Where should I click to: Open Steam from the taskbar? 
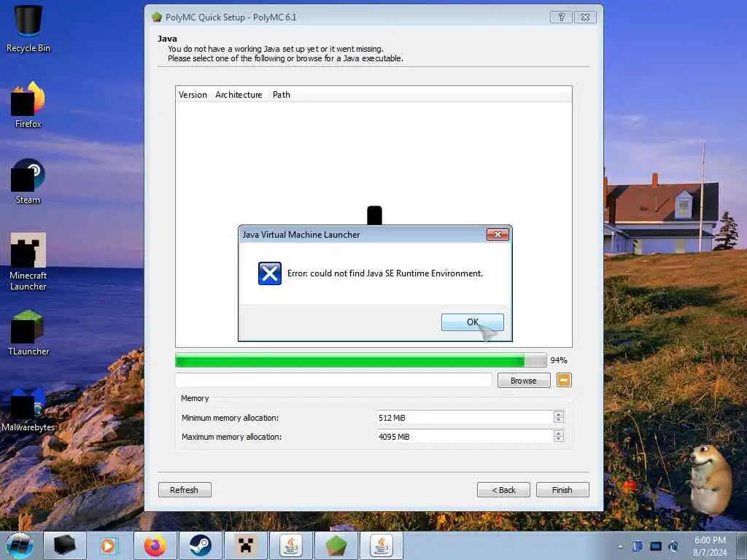(x=201, y=545)
